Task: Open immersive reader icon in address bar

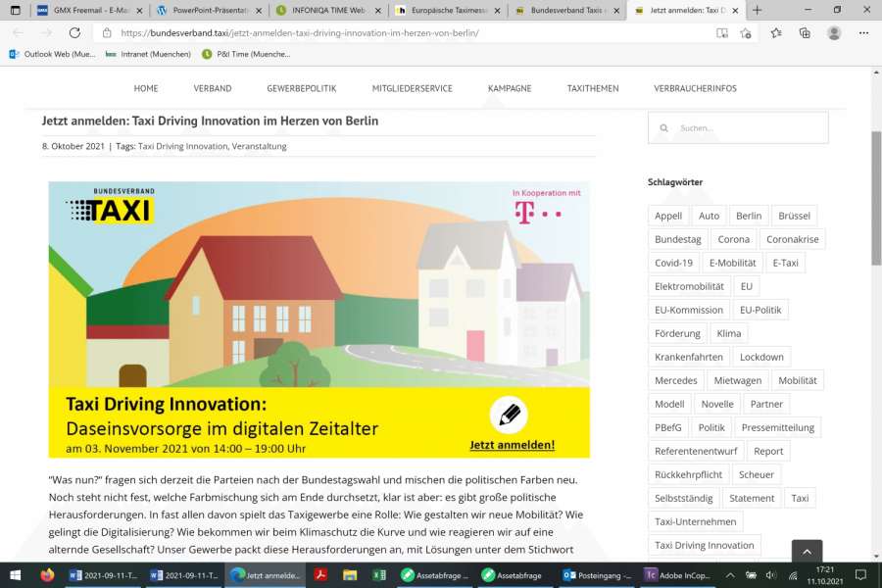Action: [x=721, y=33]
